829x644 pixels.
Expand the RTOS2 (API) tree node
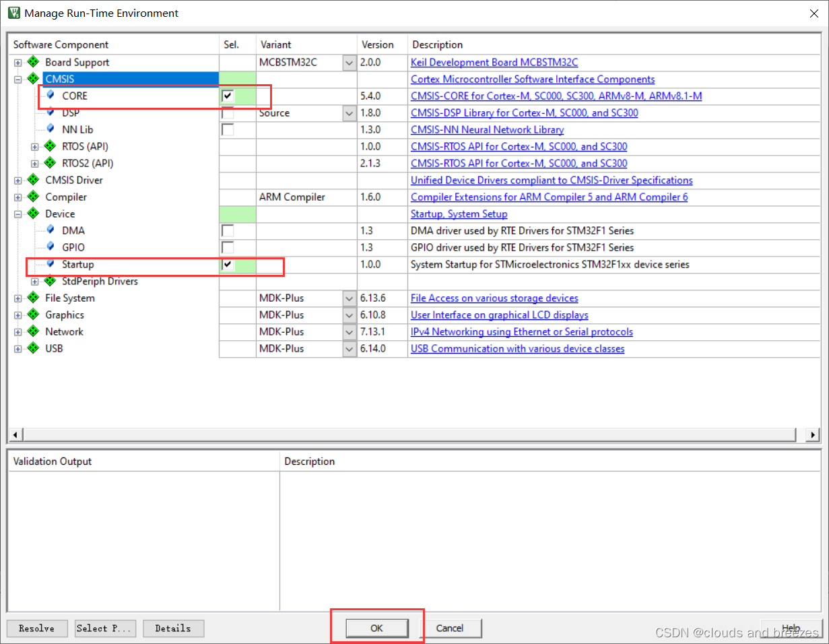(x=35, y=164)
